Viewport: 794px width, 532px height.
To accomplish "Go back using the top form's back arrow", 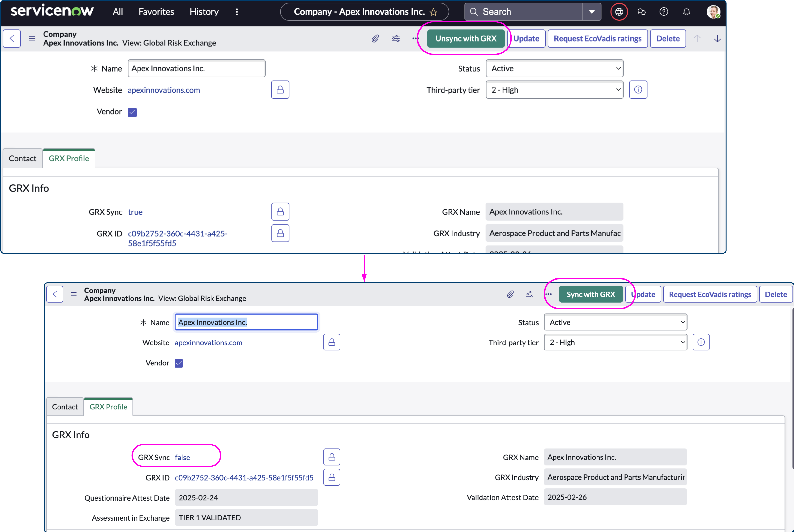I will pyautogui.click(x=12, y=38).
